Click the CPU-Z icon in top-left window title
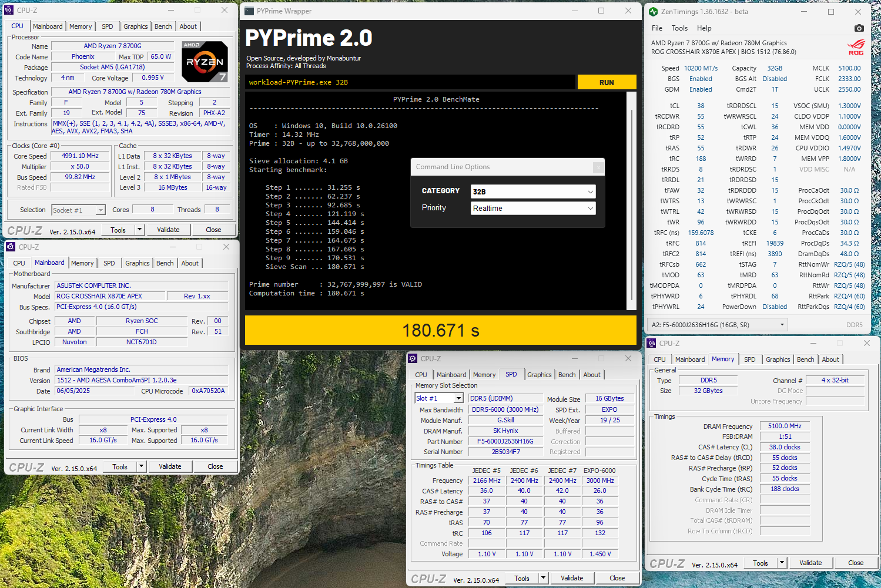Screen dimensions: 881x588 tap(9, 10)
